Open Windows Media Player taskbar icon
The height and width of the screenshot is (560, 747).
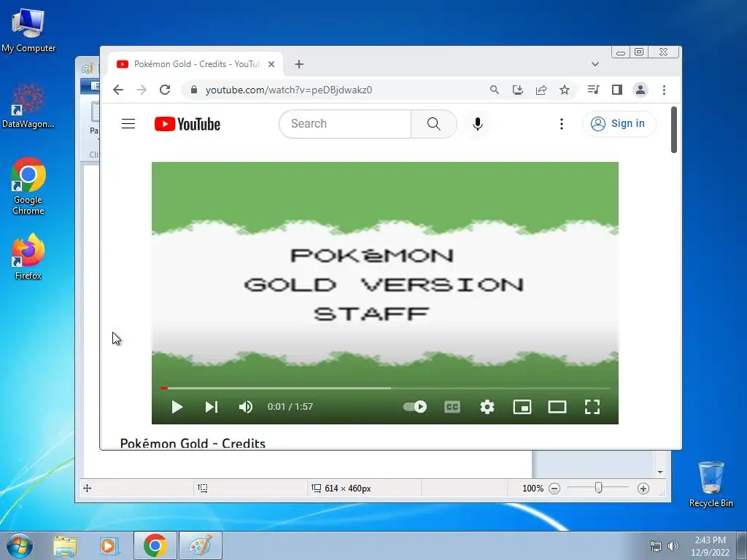tap(109, 545)
